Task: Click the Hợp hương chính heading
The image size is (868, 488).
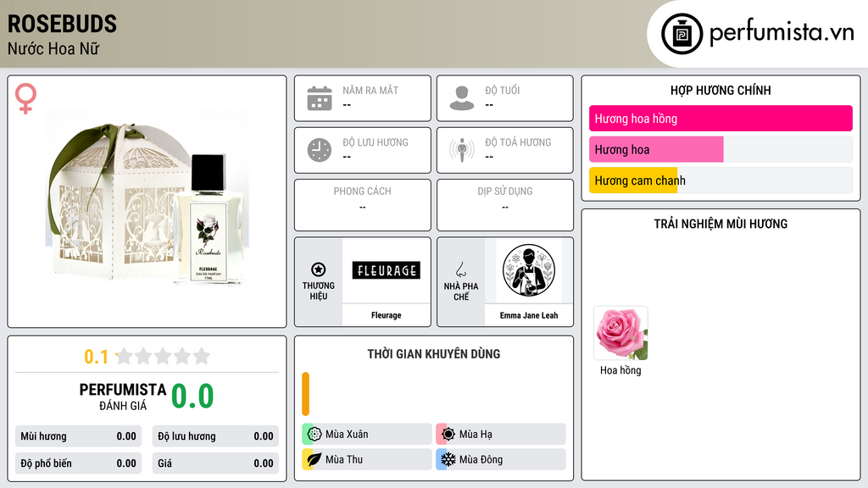Action: (721, 90)
